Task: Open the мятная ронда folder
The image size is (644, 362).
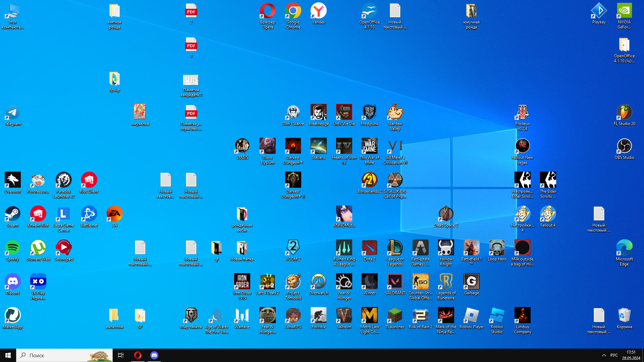Action: pyautogui.click(x=114, y=16)
